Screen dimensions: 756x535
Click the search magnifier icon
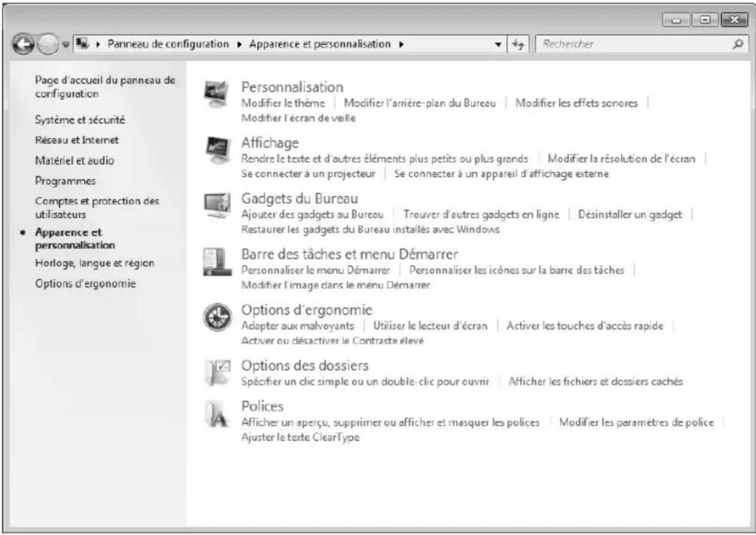pos(738,44)
